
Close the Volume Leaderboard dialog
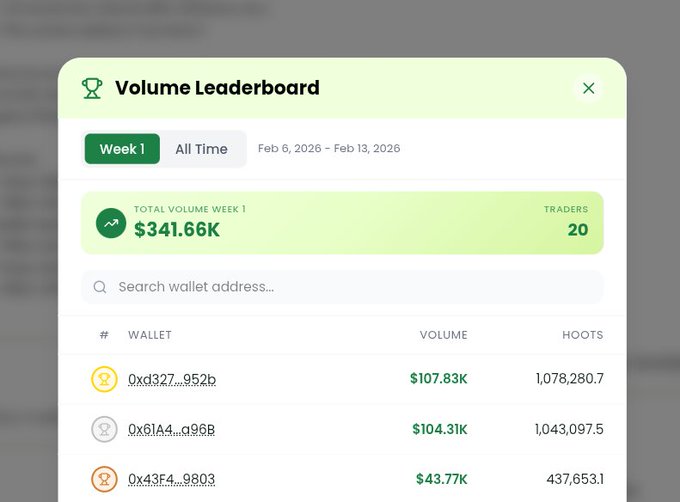(x=588, y=88)
